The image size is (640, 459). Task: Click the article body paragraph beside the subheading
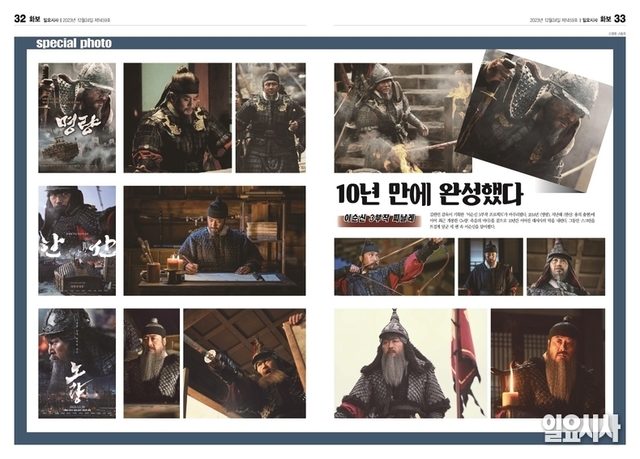click(x=512, y=220)
